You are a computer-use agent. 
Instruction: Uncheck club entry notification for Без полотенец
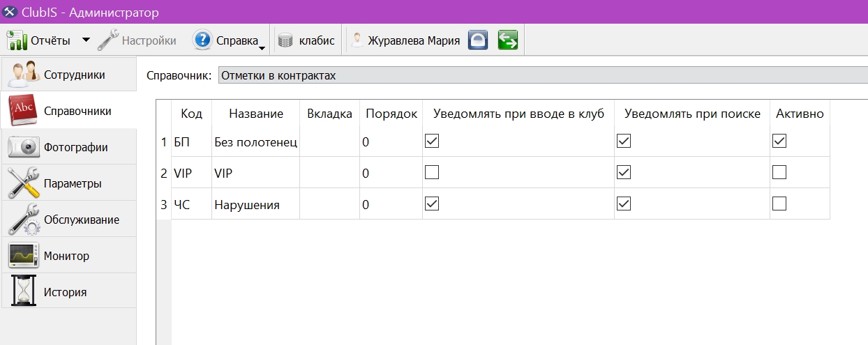coord(432,141)
